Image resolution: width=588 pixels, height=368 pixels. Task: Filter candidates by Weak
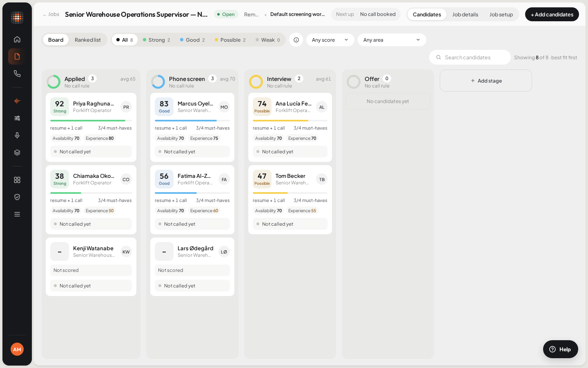pos(268,40)
